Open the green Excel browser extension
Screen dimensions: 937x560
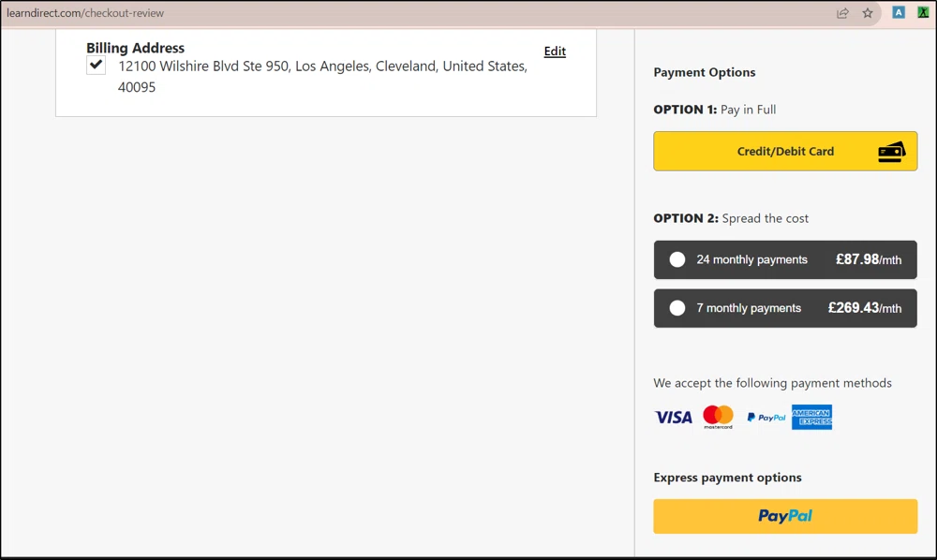pos(922,11)
